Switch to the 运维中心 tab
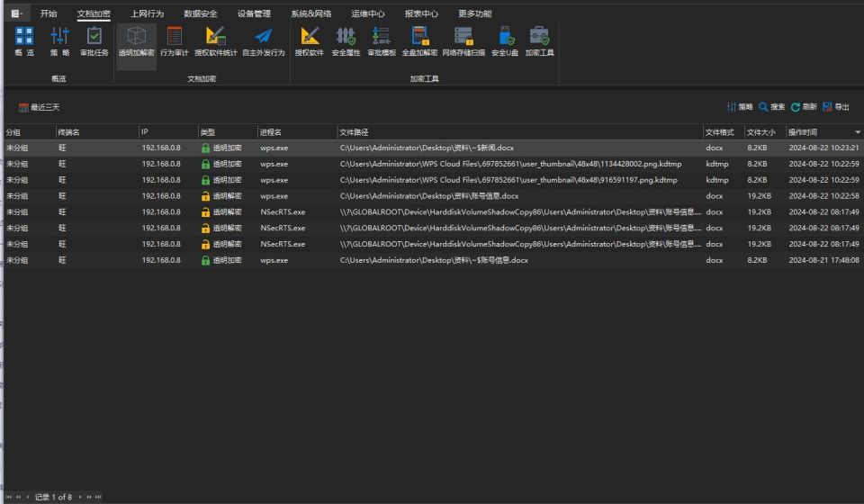 [x=368, y=13]
